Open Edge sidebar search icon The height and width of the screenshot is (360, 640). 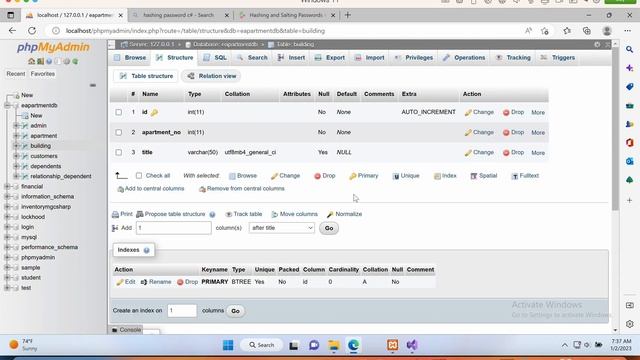click(629, 49)
